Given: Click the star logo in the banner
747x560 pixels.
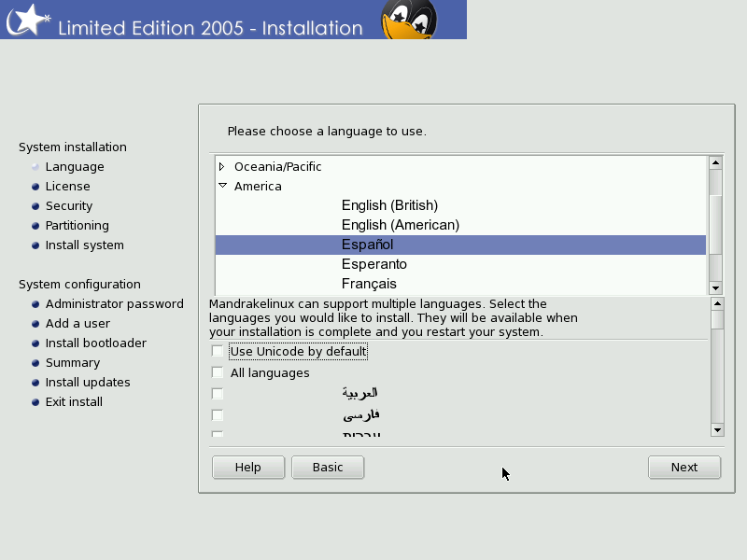Looking at the screenshot, I should pos(29,20).
